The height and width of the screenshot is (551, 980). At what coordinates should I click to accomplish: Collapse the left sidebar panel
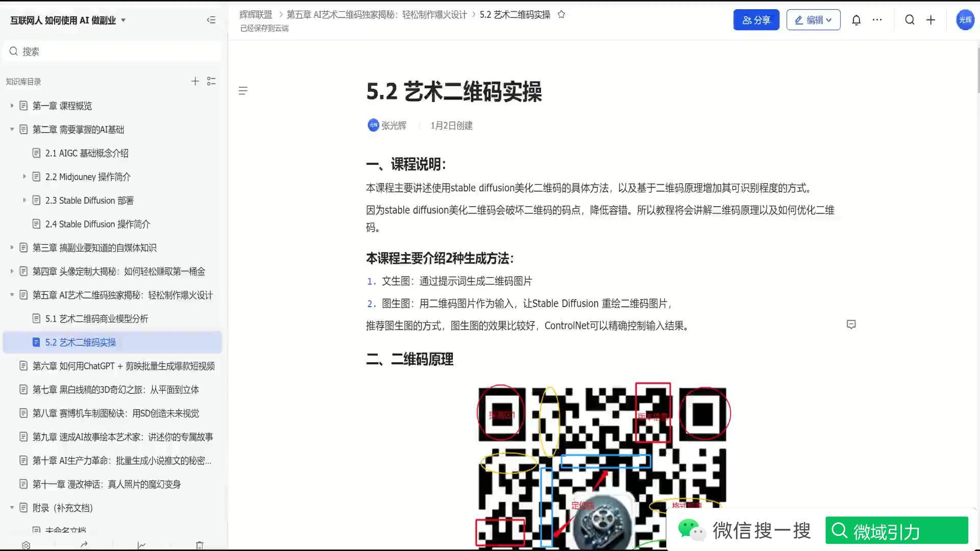point(211,20)
